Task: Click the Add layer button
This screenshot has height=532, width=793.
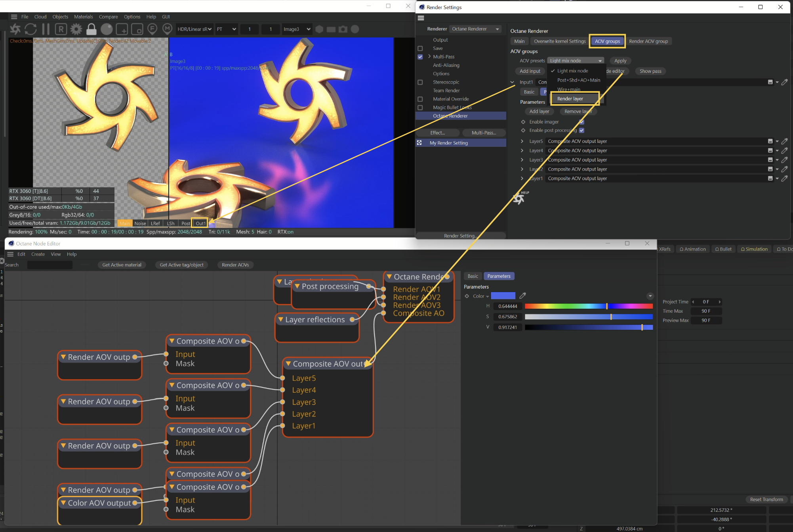Action: pyautogui.click(x=539, y=111)
